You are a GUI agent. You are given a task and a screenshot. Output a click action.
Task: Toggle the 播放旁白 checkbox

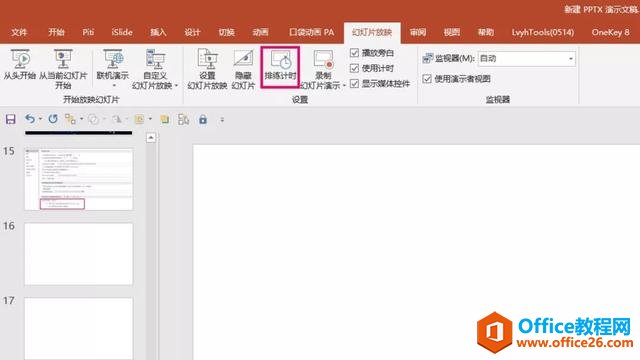(x=354, y=53)
